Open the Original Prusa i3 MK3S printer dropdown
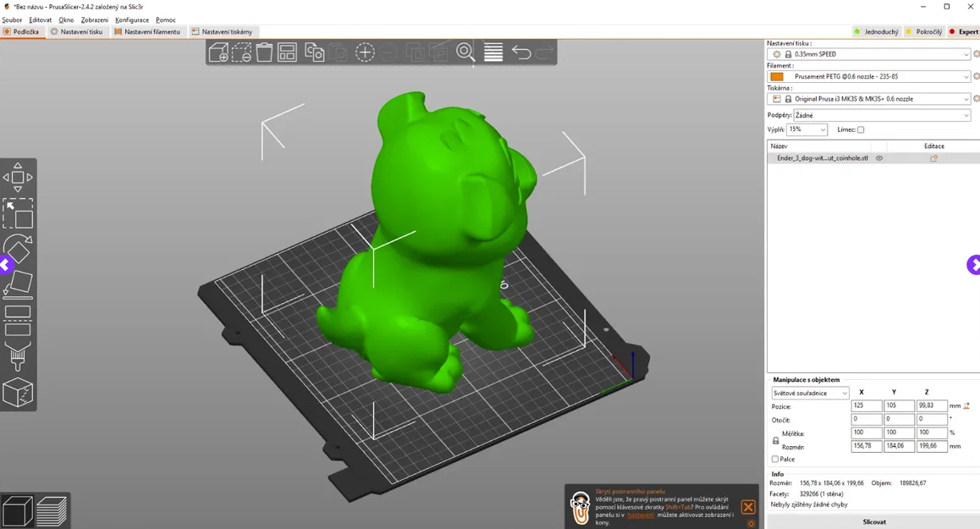Viewport: 980px width, 529px height. [869, 99]
